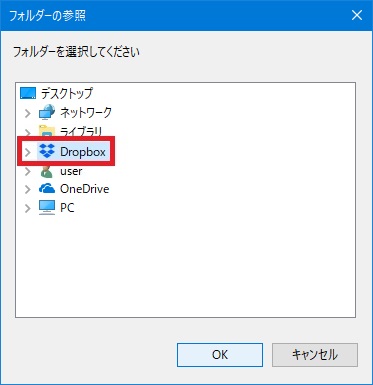
Task: Select the Dropbox logo icon
Action: 47,151
